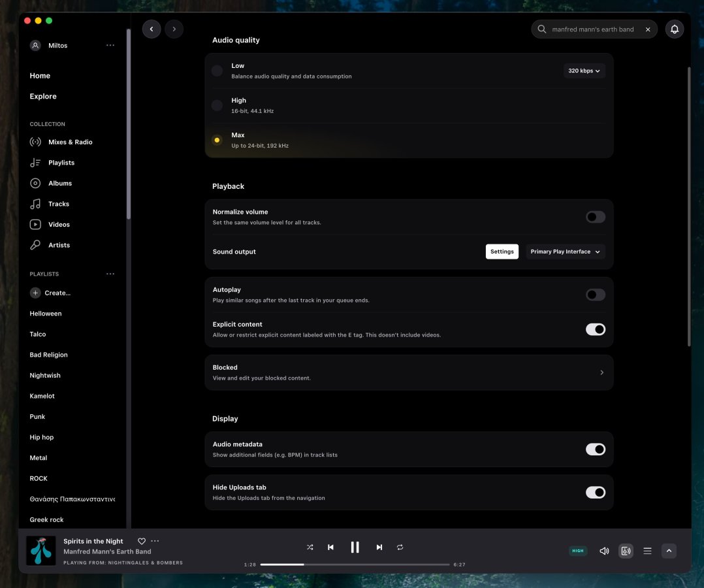The height and width of the screenshot is (588, 704).
Task: Select the High audio quality option
Action: (217, 105)
